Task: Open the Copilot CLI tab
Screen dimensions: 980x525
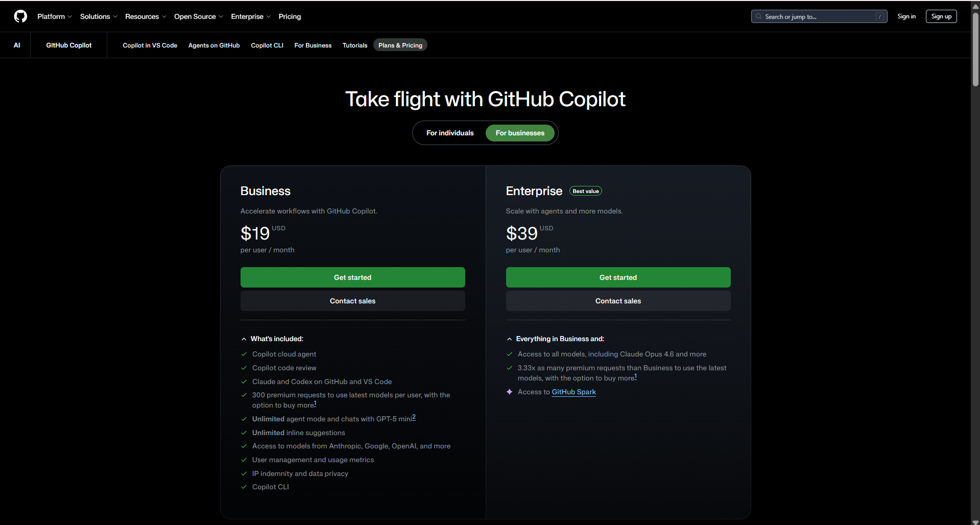Action: tap(267, 45)
